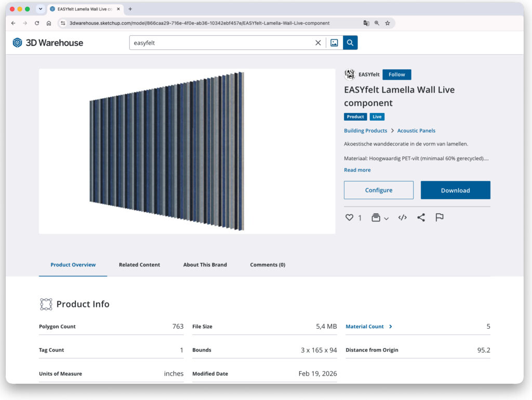Expand the collection dropdown chevron
Image resolution: width=532 pixels, height=400 pixels.
point(386,218)
